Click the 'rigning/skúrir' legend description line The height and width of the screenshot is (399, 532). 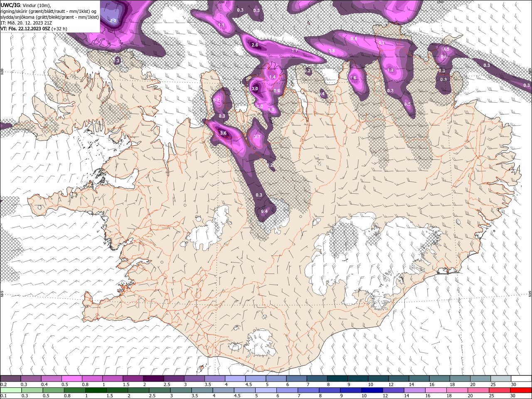tap(49, 11)
